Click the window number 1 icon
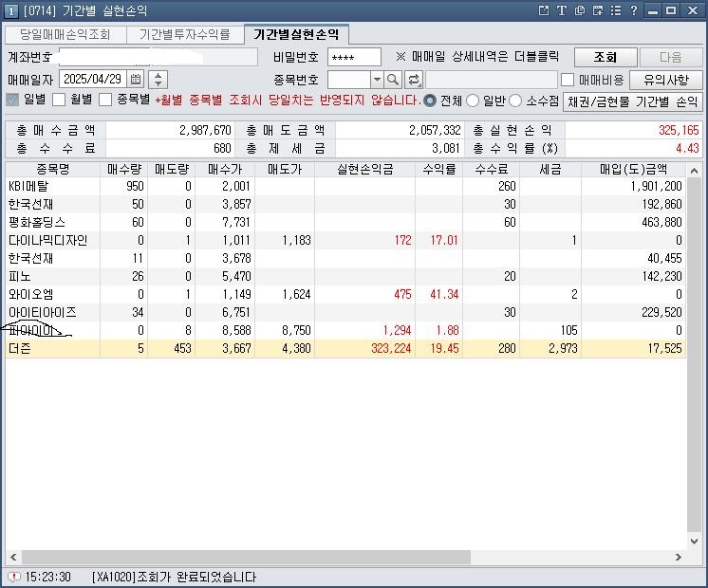Screen dimensions: 708x588 point(10,10)
